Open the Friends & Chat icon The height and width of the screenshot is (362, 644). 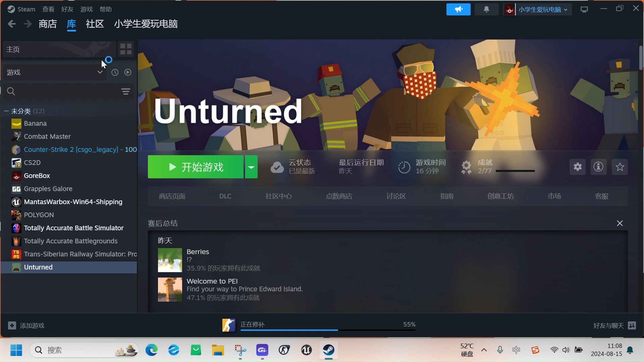(632, 325)
